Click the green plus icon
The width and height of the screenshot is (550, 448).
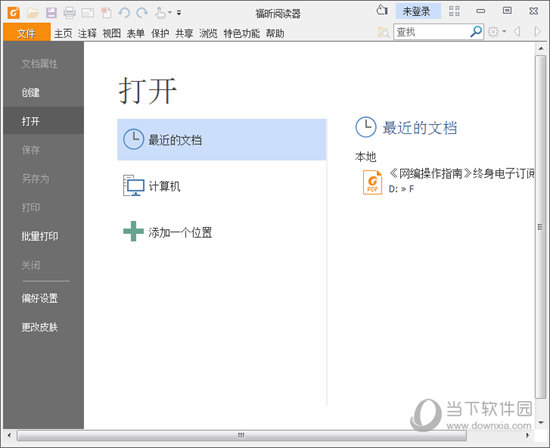click(x=134, y=231)
